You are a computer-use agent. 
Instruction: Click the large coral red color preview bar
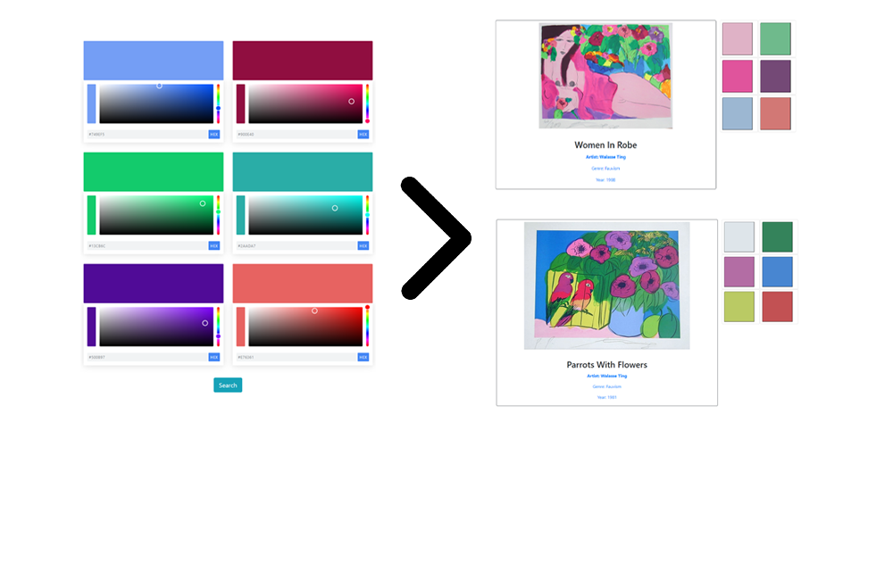(303, 284)
